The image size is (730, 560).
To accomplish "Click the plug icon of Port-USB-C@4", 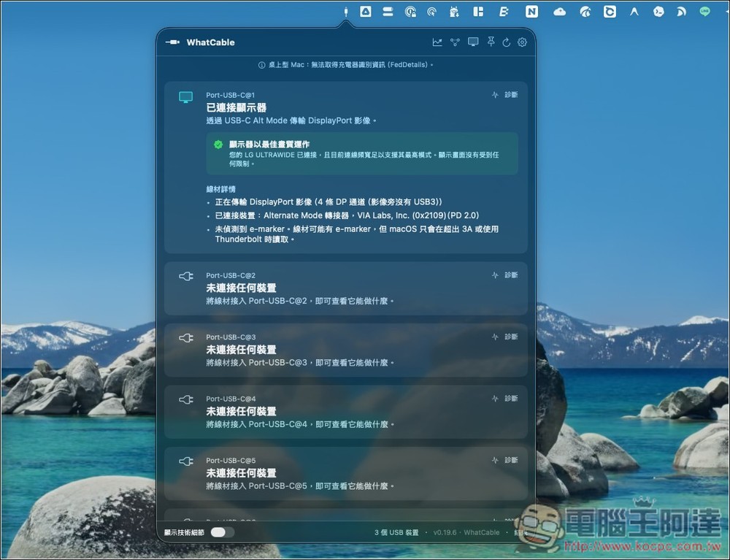I will point(185,400).
